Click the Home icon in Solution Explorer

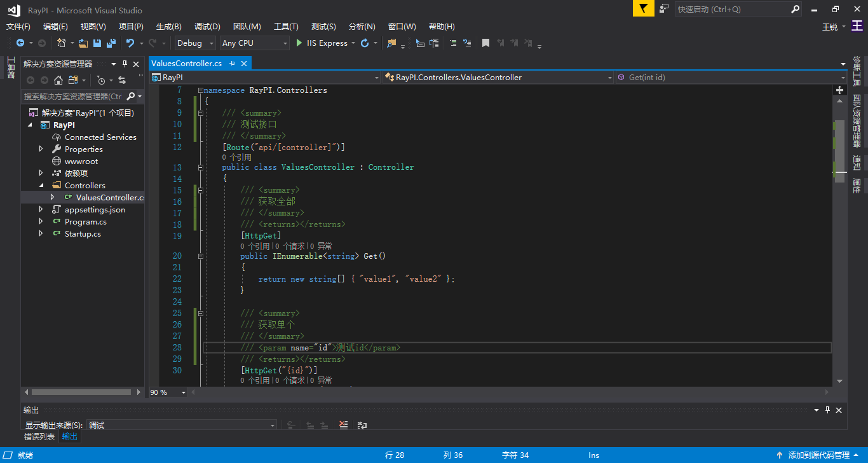point(58,80)
